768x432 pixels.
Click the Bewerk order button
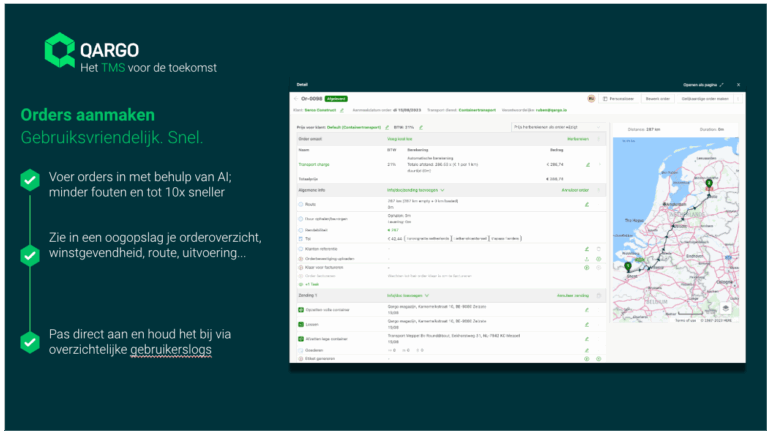[x=658, y=99]
